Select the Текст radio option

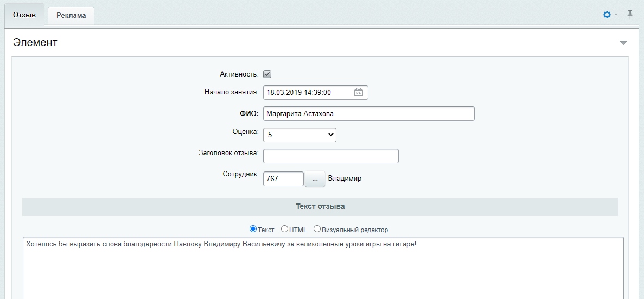click(x=253, y=229)
